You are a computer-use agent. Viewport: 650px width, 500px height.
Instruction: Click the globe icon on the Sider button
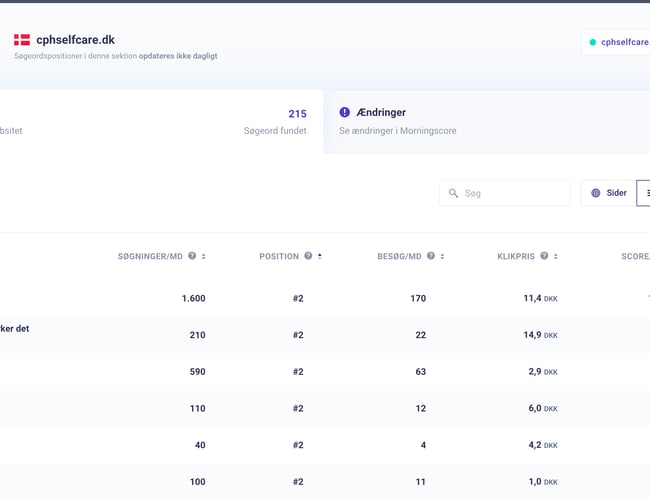[596, 193]
